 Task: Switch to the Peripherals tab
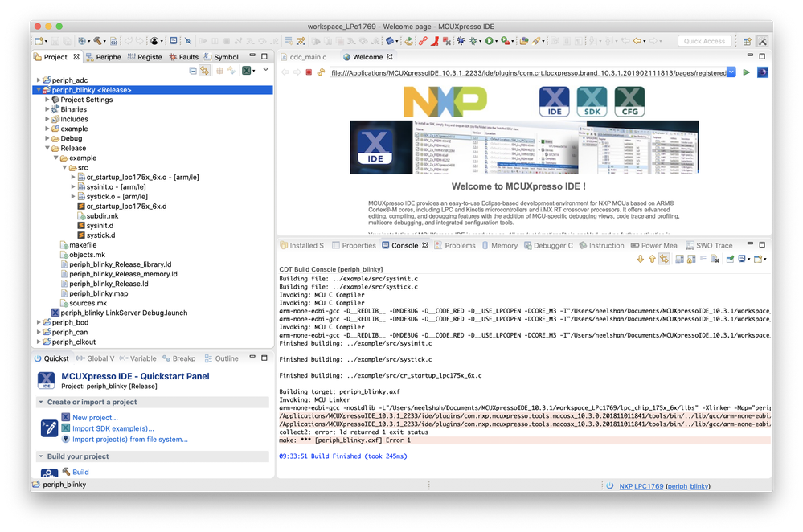[104, 57]
